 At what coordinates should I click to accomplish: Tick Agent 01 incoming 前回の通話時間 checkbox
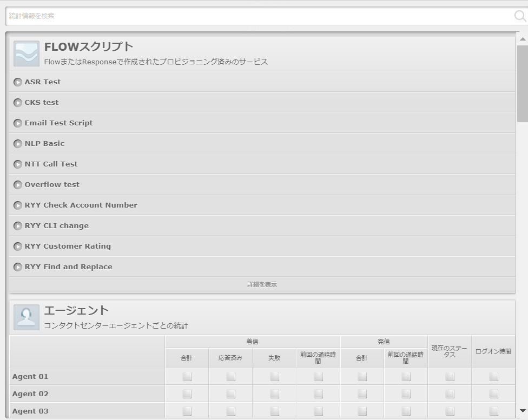tap(318, 376)
